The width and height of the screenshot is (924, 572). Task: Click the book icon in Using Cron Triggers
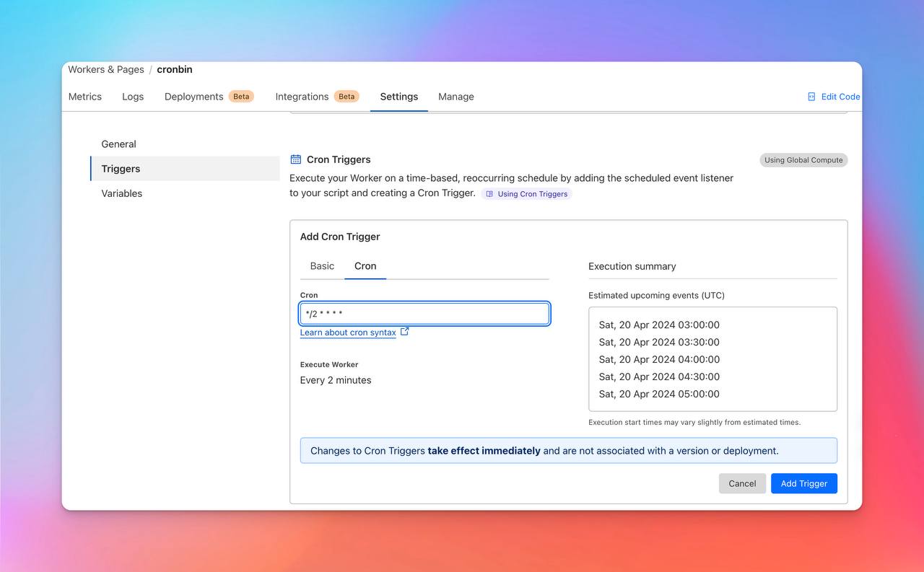[489, 194]
